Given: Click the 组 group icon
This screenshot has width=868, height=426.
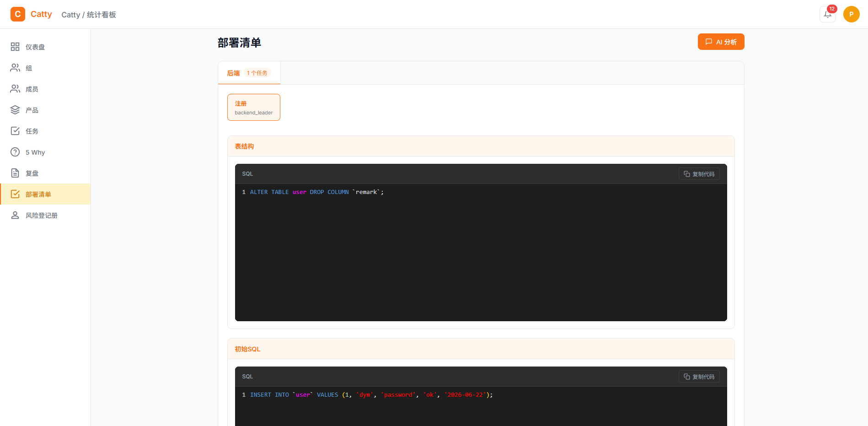Looking at the screenshot, I should [15, 68].
